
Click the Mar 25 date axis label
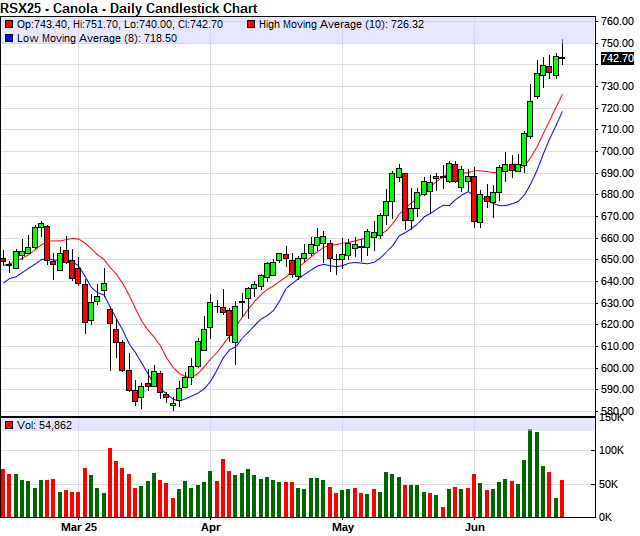(x=79, y=525)
